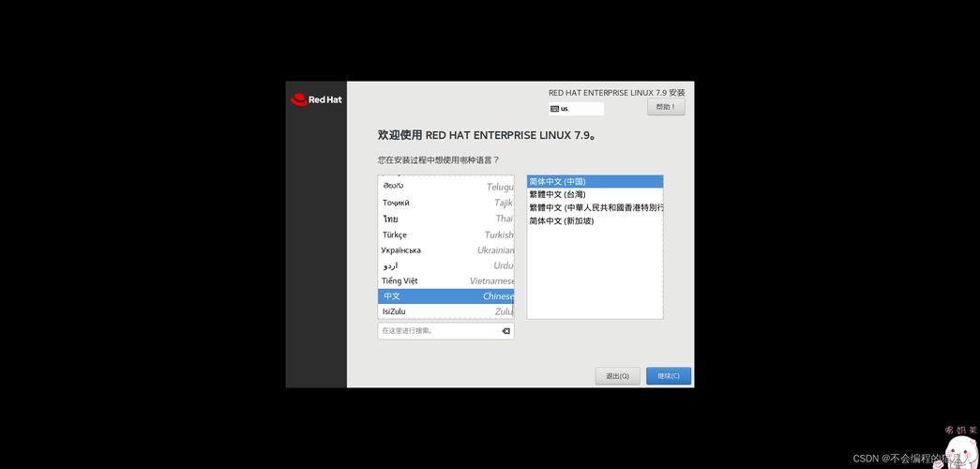Screen dimensions: 980x469
Task: Choose 简体中文 (新加坡) locale
Action: [x=595, y=220]
